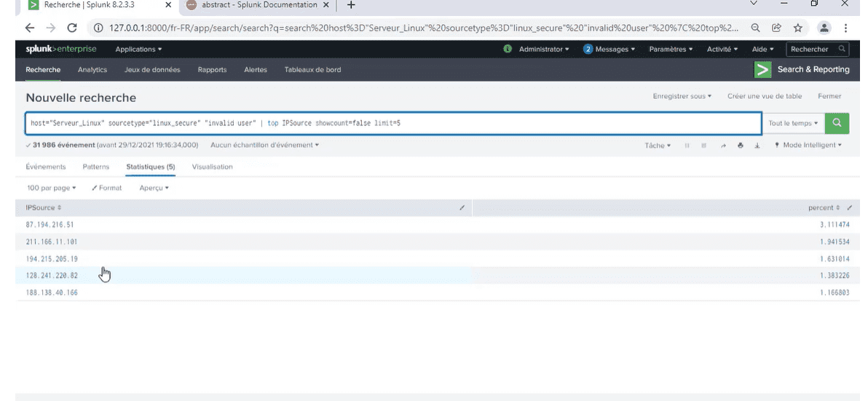
Task: Pause the search job
Action: click(x=687, y=146)
